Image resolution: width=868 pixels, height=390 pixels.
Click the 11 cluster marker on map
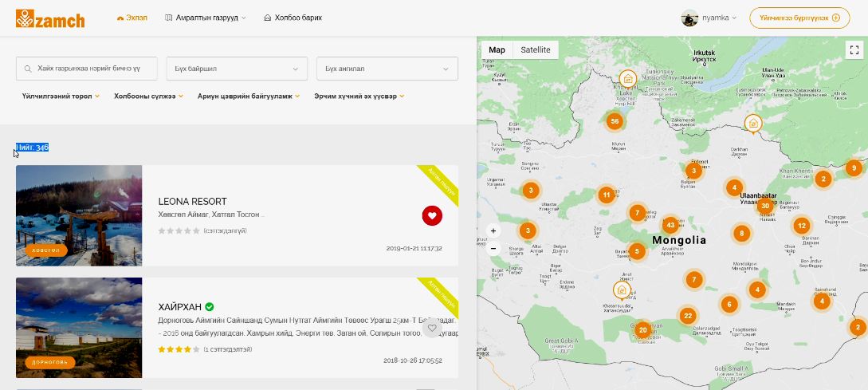point(607,195)
